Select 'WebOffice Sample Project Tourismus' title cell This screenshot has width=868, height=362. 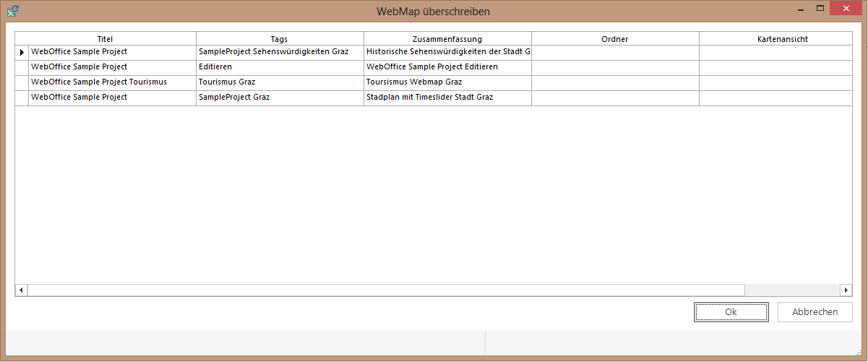pos(112,83)
